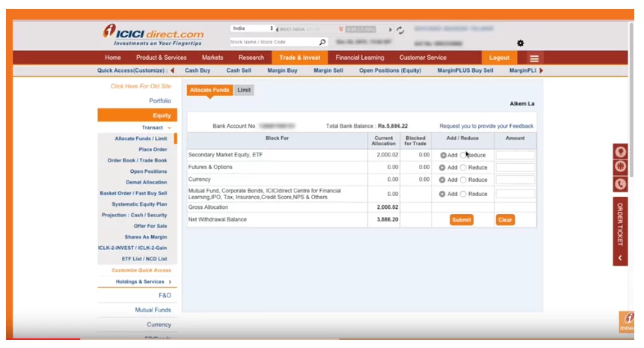Click the people icon in right sidebar

pyautogui.click(x=620, y=167)
